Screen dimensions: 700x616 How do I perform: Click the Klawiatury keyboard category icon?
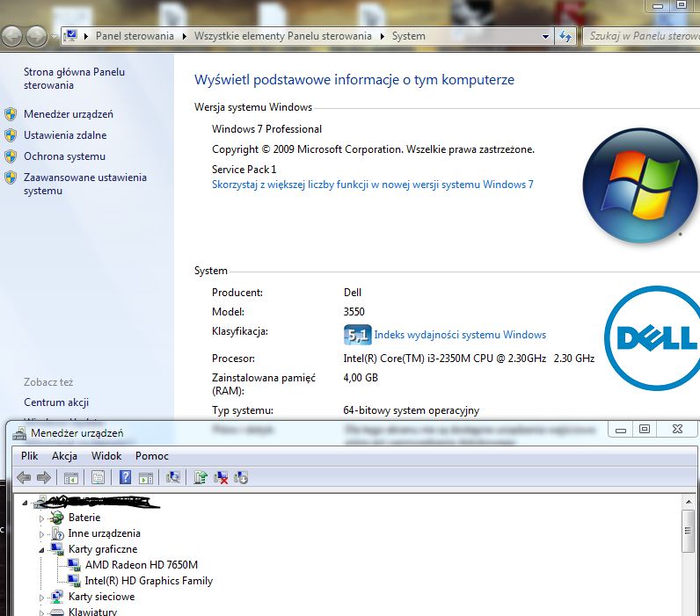(57, 612)
